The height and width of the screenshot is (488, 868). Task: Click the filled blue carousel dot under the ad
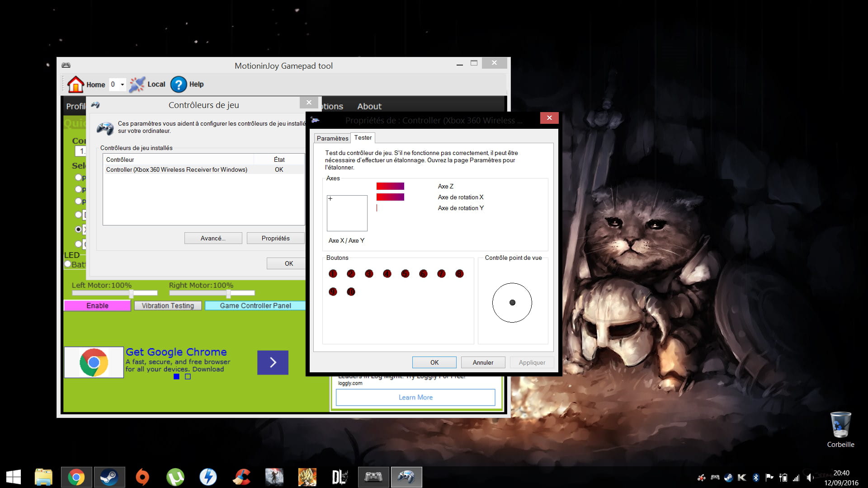tap(176, 376)
